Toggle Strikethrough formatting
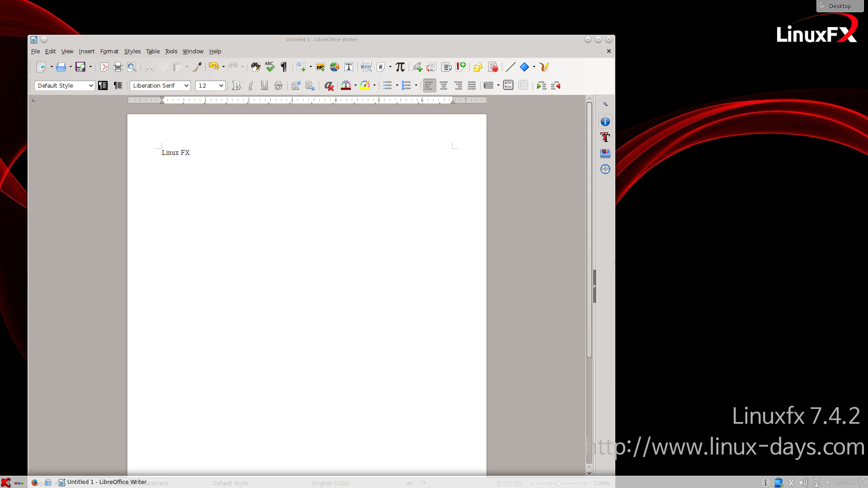 pos(278,85)
